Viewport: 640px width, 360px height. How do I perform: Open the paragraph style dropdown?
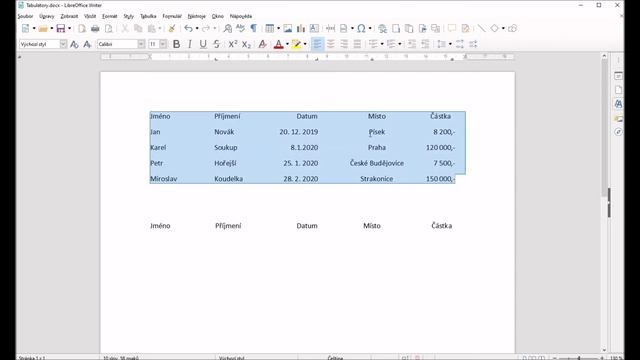pos(63,44)
